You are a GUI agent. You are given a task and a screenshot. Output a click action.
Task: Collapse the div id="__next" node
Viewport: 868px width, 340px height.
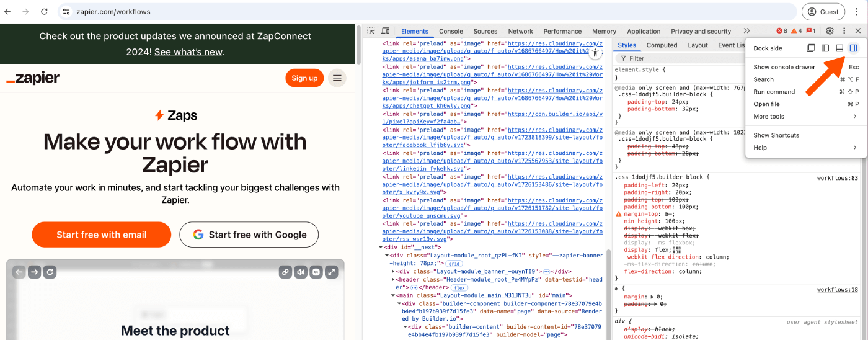point(379,248)
